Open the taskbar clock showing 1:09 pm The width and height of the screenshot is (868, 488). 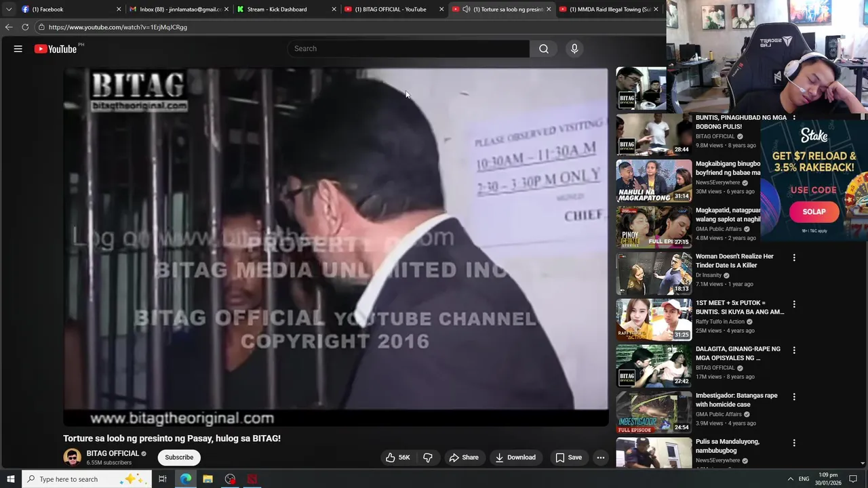click(x=828, y=479)
